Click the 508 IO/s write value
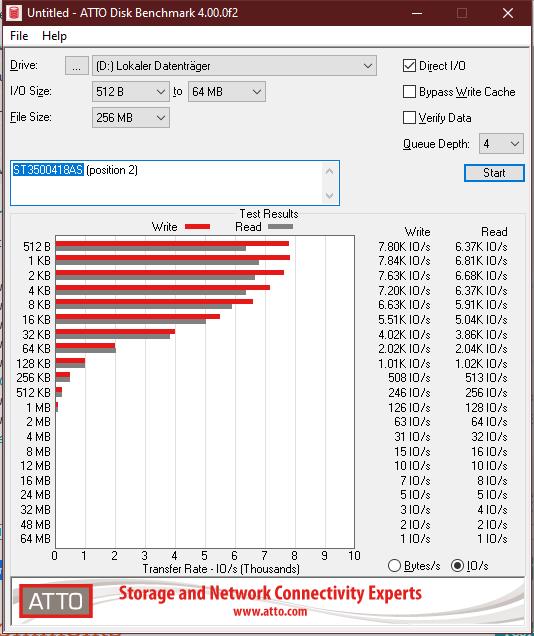This screenshot has height=636, width=534. click(x=409, y=378)
